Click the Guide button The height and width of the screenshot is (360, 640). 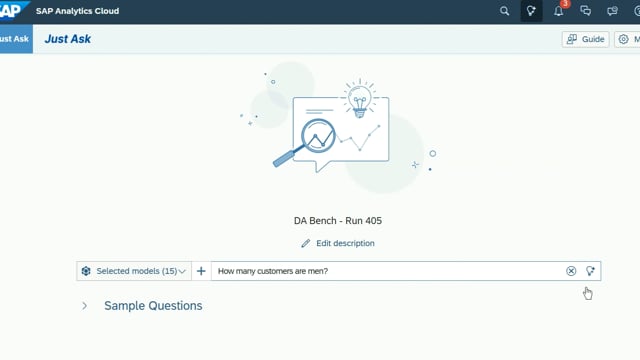pyautogui.click(x=586, y=39)
